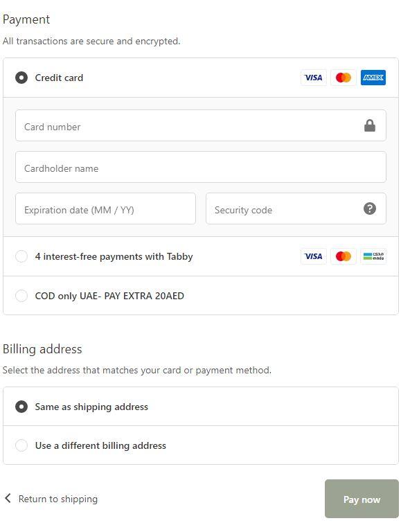Focus the Cardholder name field

(201, 167)
